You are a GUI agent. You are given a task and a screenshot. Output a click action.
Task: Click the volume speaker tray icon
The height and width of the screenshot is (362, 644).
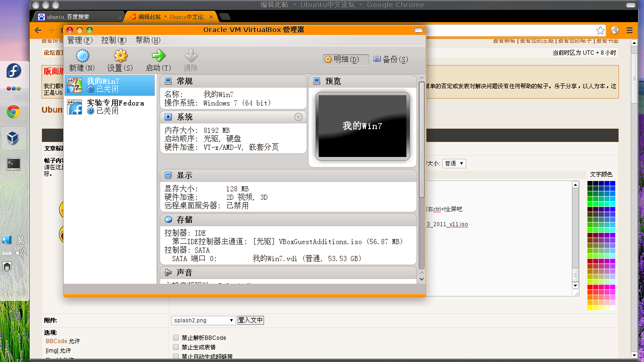[20, 254]
